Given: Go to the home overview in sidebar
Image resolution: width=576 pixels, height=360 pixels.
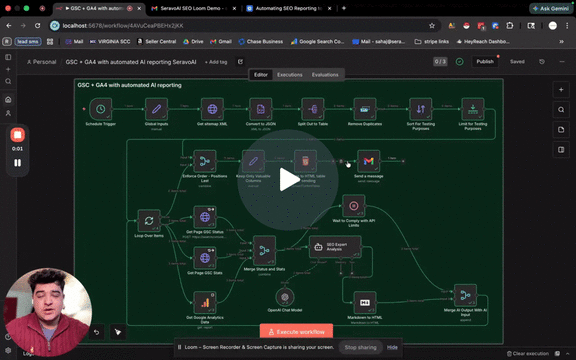Looking at the screenshot, I should pos(8,100).
